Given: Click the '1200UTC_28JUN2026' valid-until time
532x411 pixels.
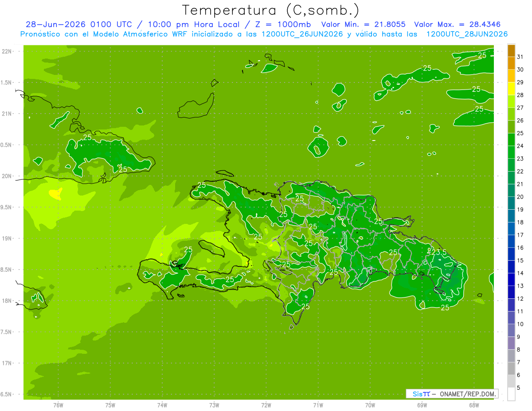Looking at the screenshot, I should tap(467, 34).
